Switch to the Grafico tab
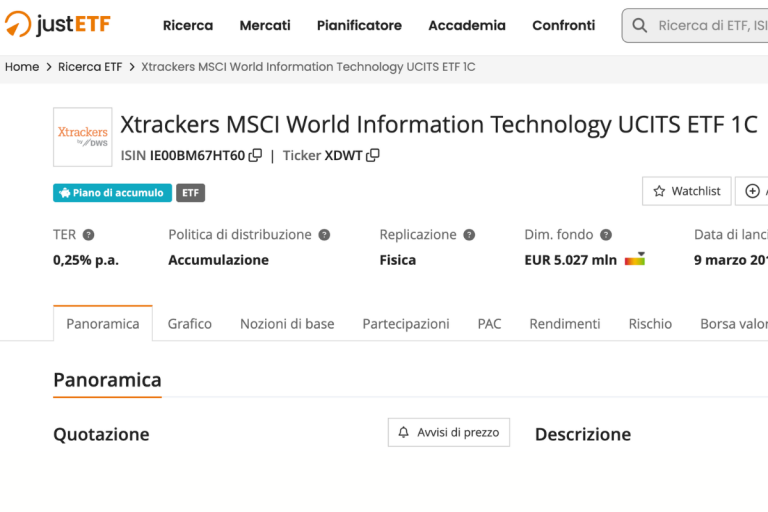The height and width of the screenshot is (512, 768). click(x=190, y=324)
